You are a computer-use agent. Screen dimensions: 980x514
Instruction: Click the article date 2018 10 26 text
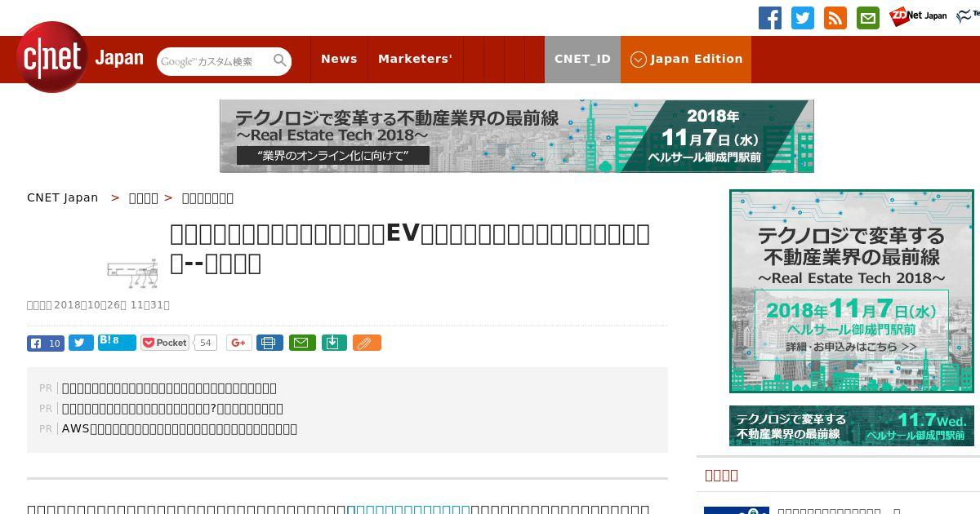click(112, 305)
